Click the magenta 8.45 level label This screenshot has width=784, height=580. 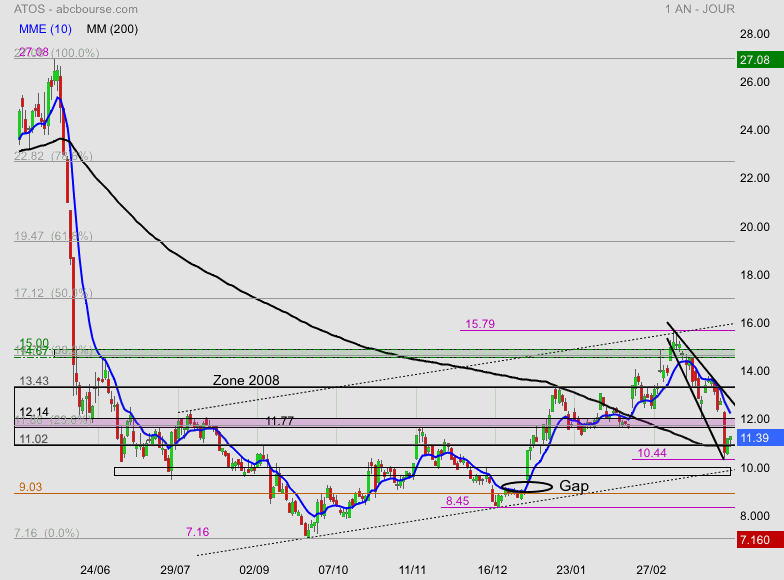pos(458,501)
